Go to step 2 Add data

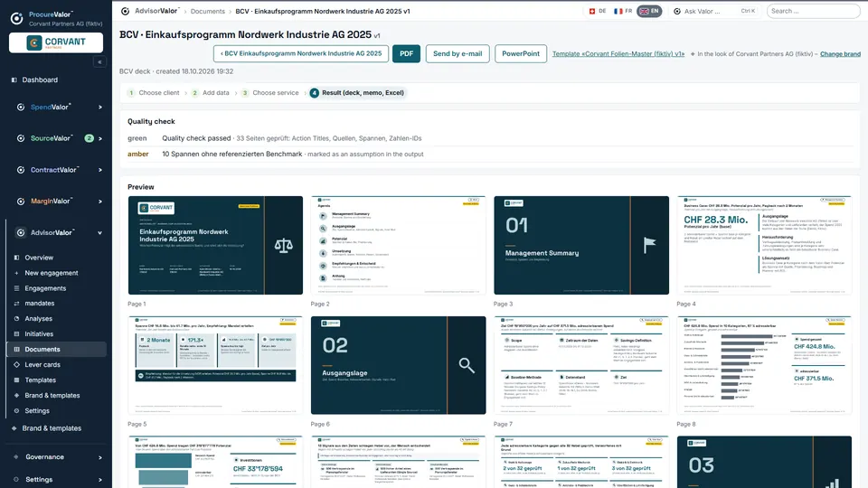click(x=211, y=93)
